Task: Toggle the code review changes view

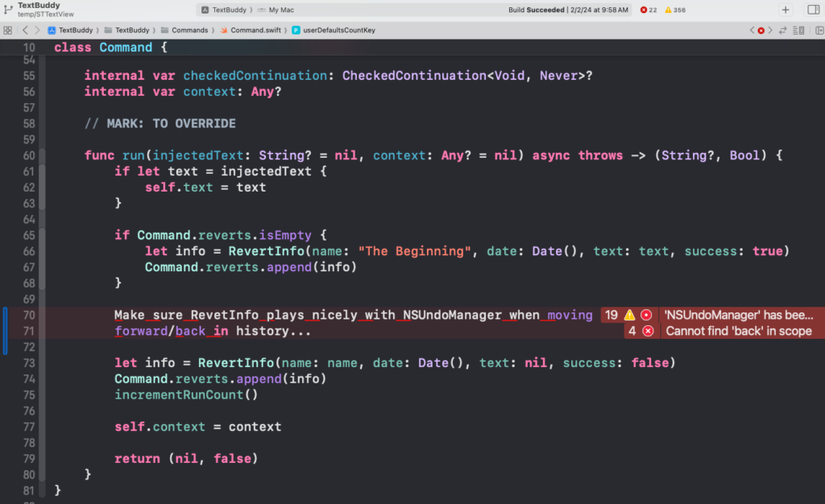Action: pyautogui.click(x=782, y=30)
